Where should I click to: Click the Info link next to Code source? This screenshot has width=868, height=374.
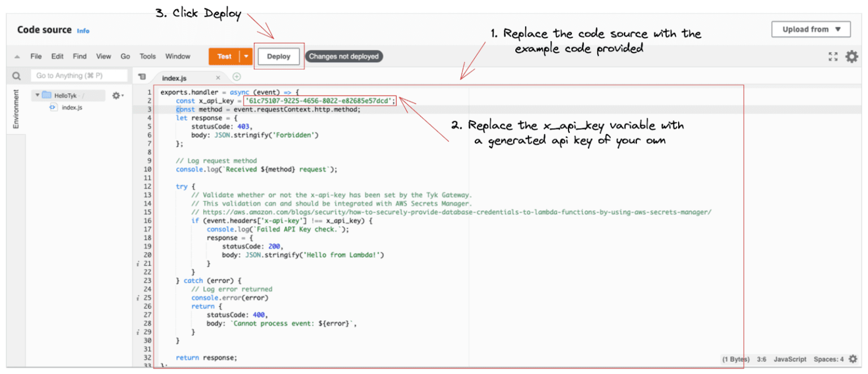(83, 31)
